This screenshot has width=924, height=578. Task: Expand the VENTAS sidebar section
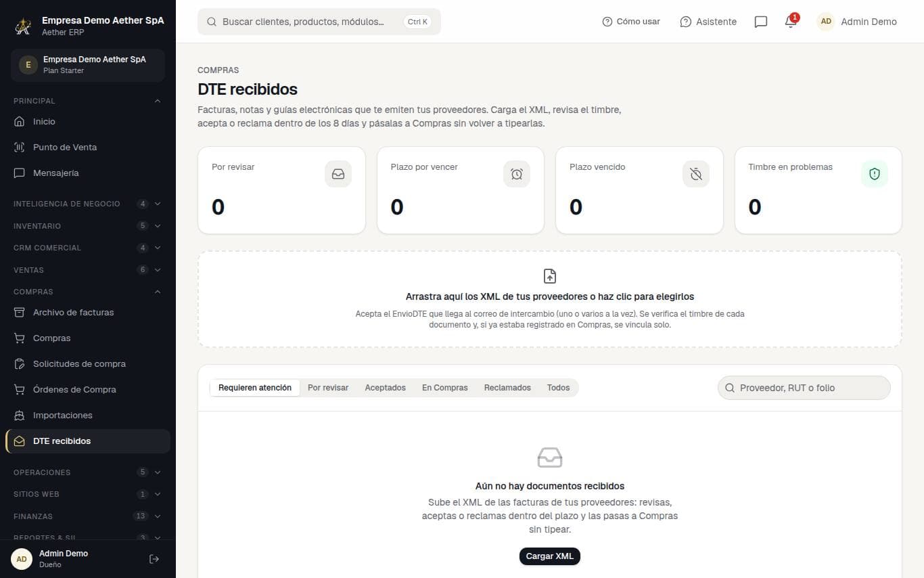click(87, 270)
